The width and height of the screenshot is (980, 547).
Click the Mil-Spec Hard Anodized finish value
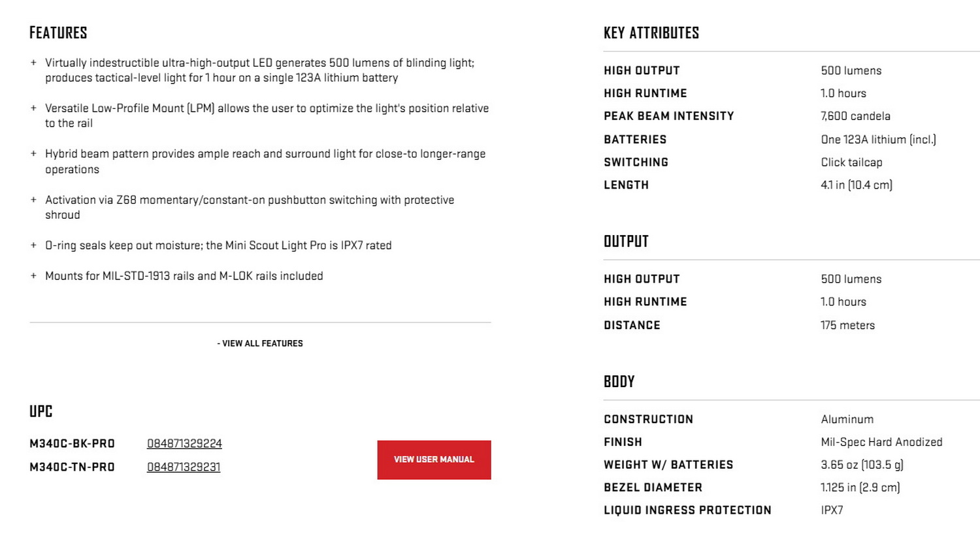[x=881, y=442]
